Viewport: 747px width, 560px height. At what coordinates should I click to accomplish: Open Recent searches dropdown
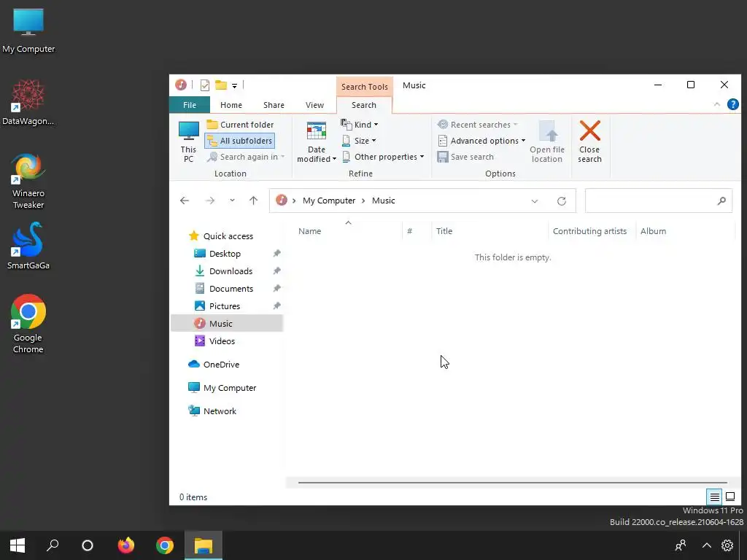point(477,125)
